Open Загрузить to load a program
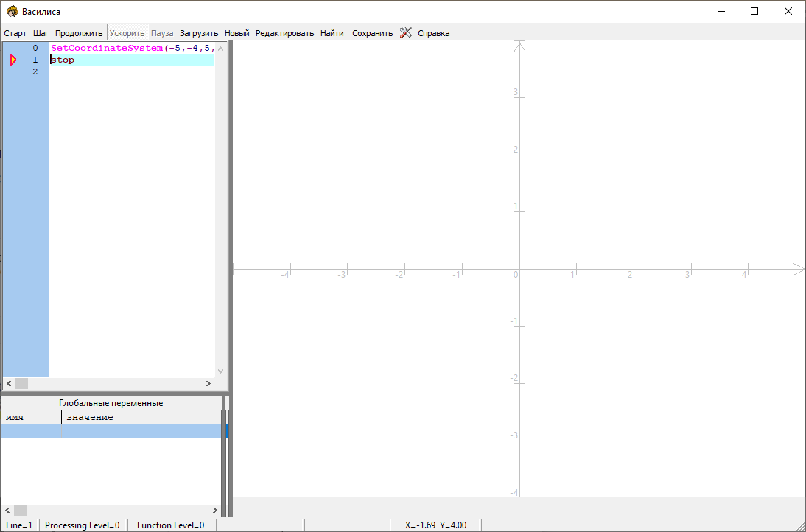Image resolution: width=806 pixels, height=532 pixels. [x=199, y=33]
